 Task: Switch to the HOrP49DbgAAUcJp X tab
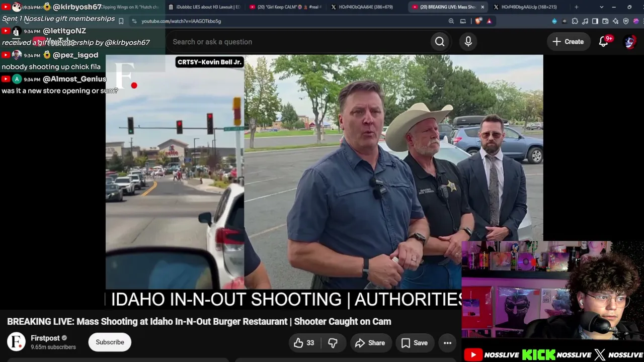pos(529,7)
